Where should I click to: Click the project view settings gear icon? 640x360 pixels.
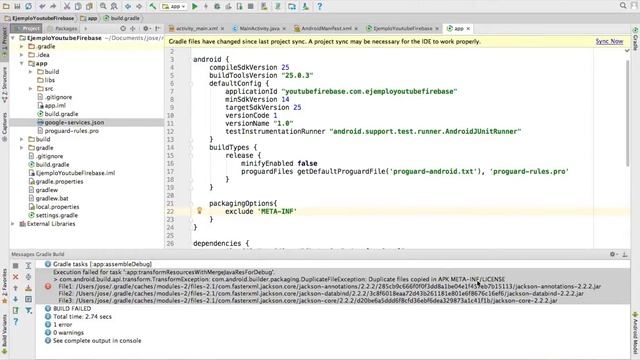click(x=146, y=29)
